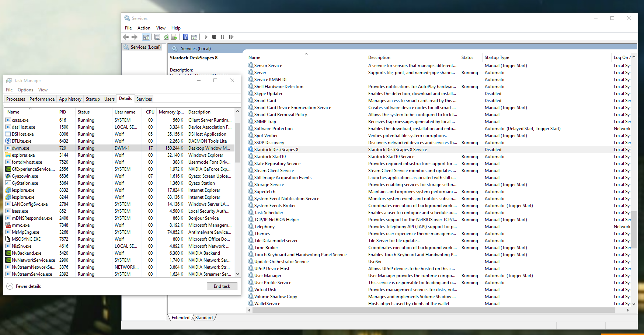Click first iexplore.exe Internet Explorer icon
The image size is (644, 335).
(x=8, y=190)
